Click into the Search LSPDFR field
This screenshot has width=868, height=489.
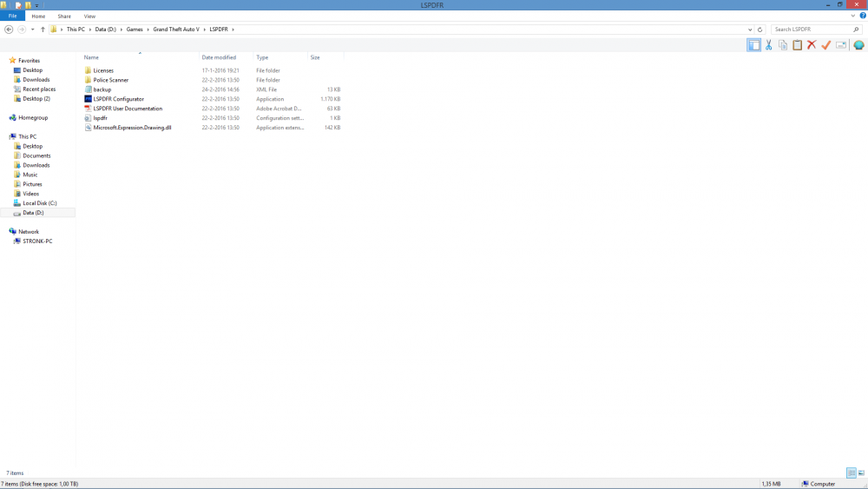(811, 30)
